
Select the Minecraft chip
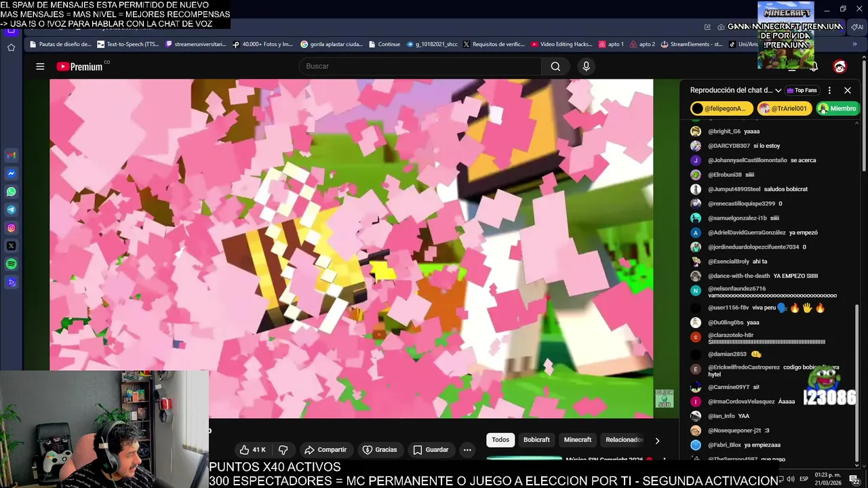(578, 440)
